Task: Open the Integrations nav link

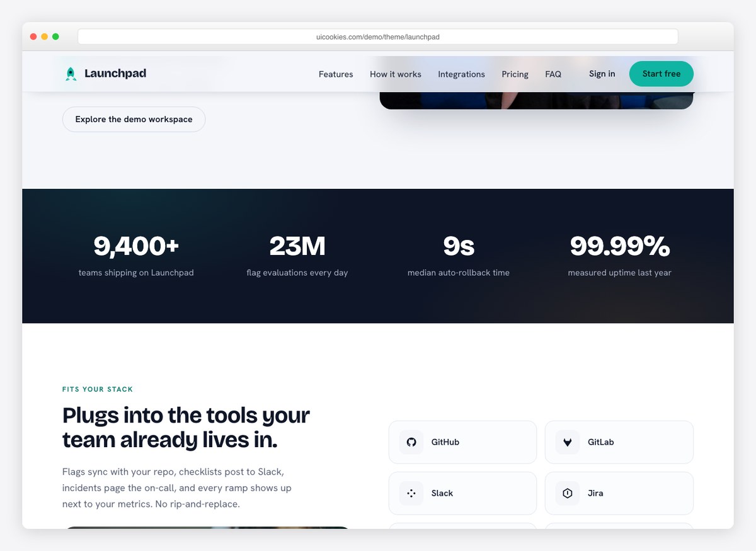Action: coord(461,74)
